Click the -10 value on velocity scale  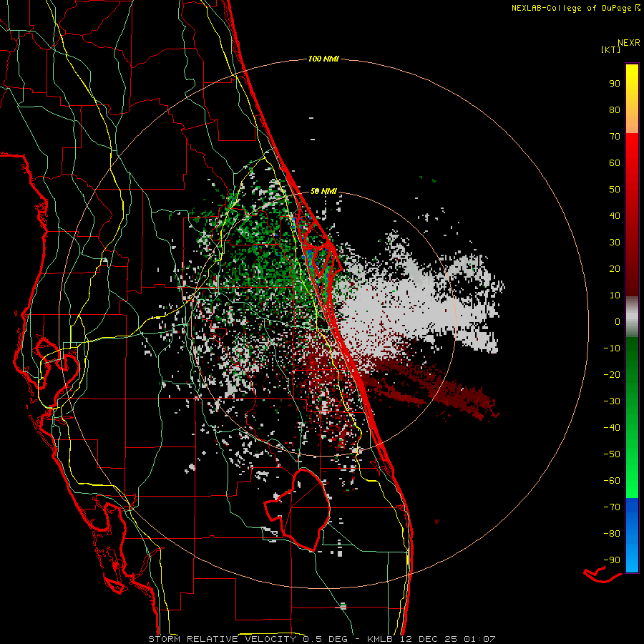pos(612,348)
